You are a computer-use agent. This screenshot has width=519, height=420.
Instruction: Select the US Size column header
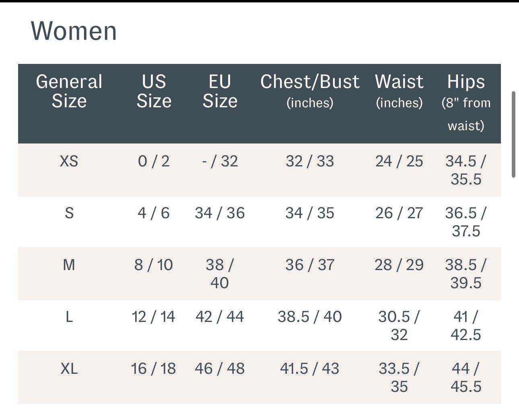[x=154, y=91]
